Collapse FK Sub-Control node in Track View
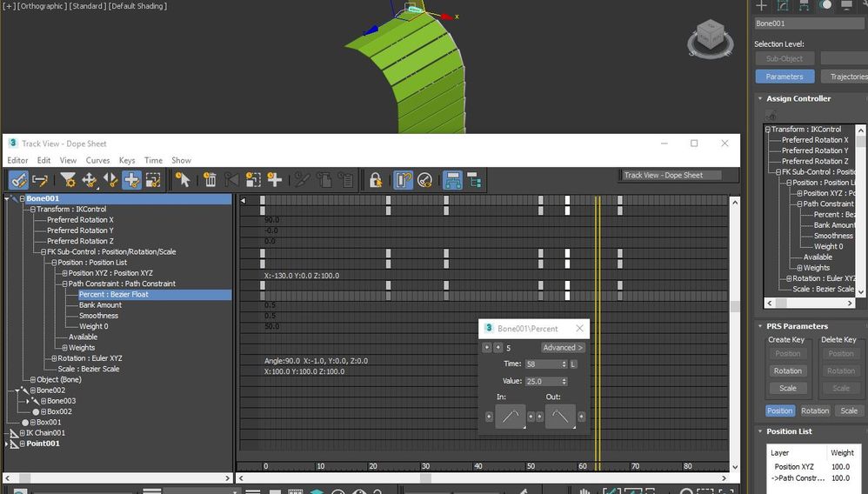 pos(43,252)
